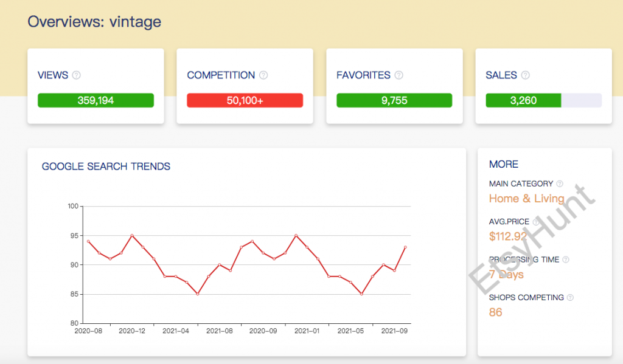This screenshot has width=623, height=364.
Task: Select the last data point on trend line
Action: coord(405,247)
